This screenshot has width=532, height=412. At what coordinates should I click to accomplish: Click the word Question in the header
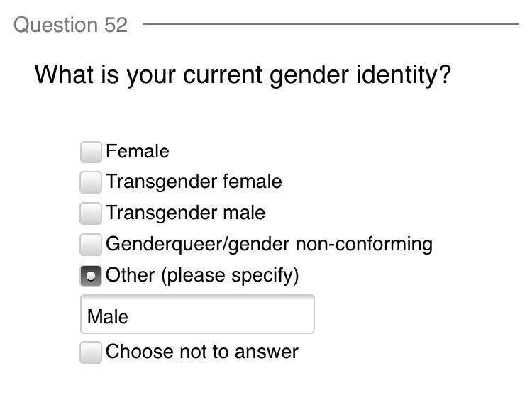pos(56,25)
